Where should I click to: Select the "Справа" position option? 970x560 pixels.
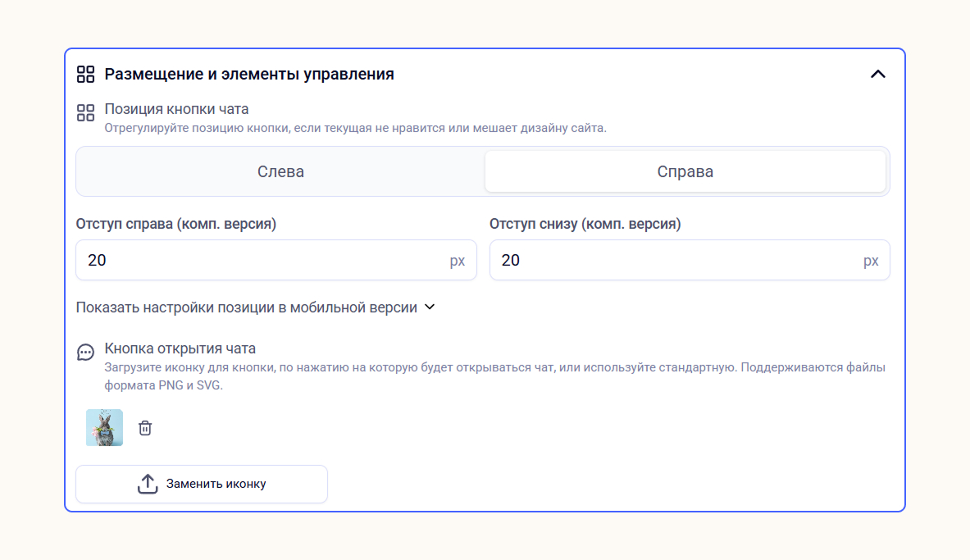click(685, 172)
